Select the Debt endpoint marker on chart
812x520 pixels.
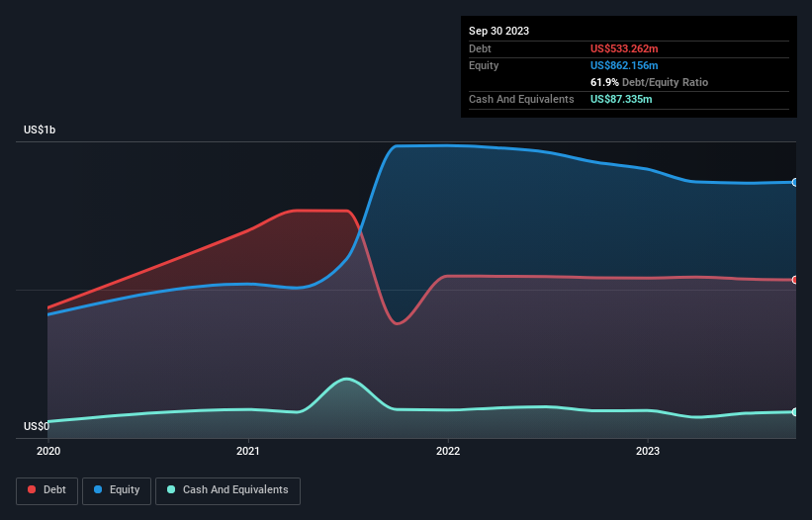tap(795, 280)
